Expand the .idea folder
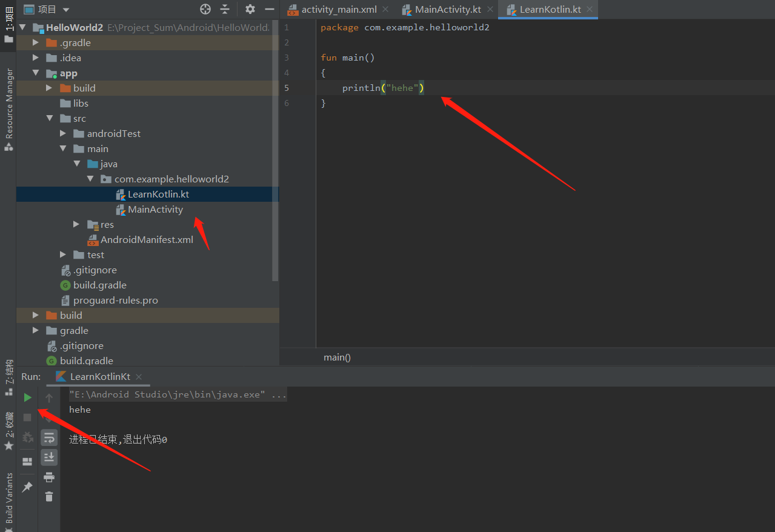 tap(36, 58)
